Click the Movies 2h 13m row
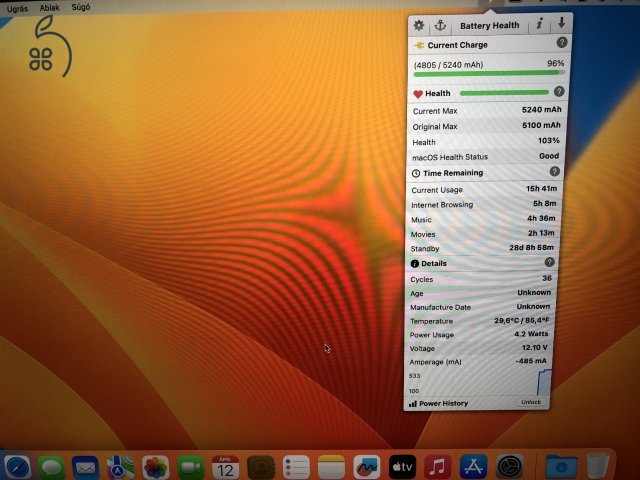This screenshot has height=480, width=640. point(482,234)
